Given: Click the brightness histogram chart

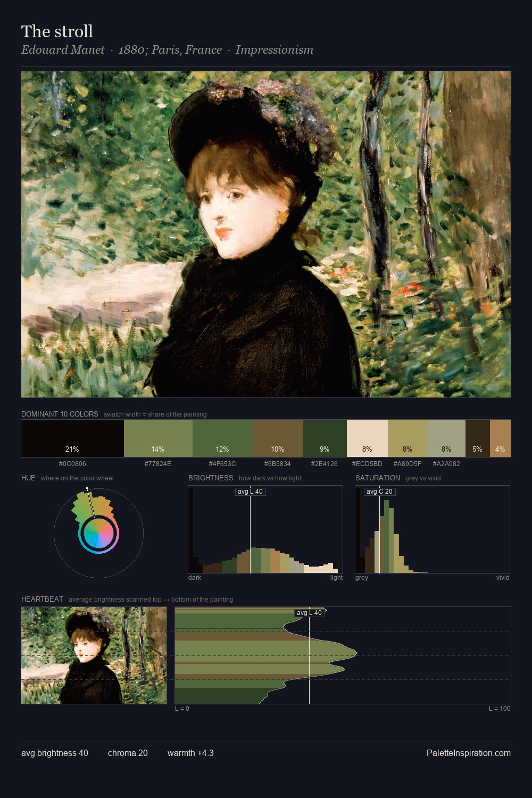Looking at the screenshot, I should click(x=265, y=529).
